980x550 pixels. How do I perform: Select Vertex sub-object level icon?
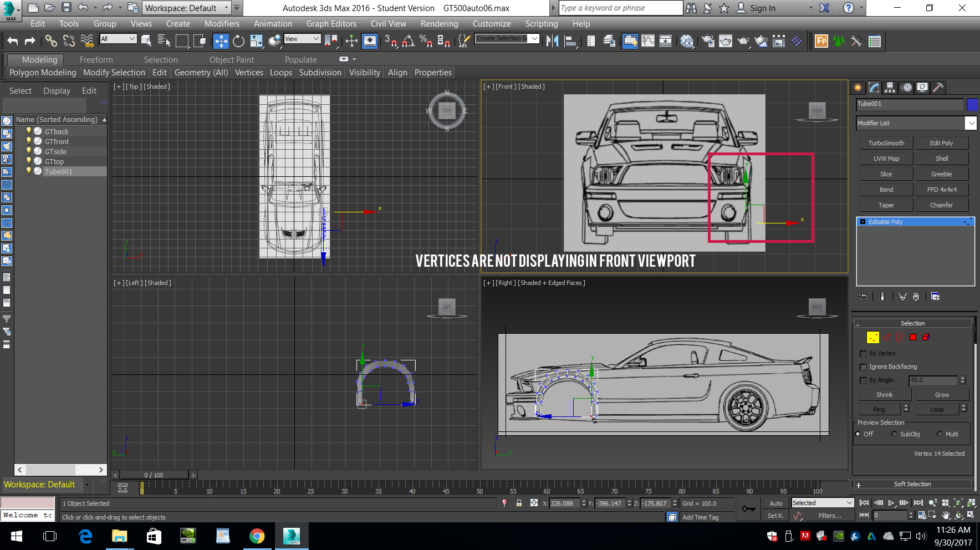(873, 337)
